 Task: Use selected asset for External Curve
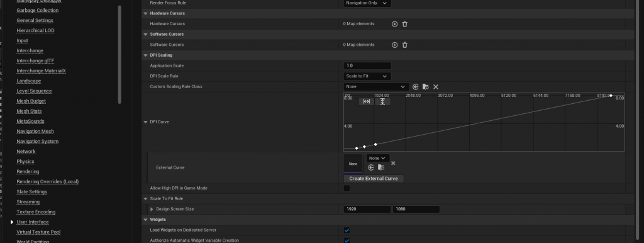(x=371, y=167)
